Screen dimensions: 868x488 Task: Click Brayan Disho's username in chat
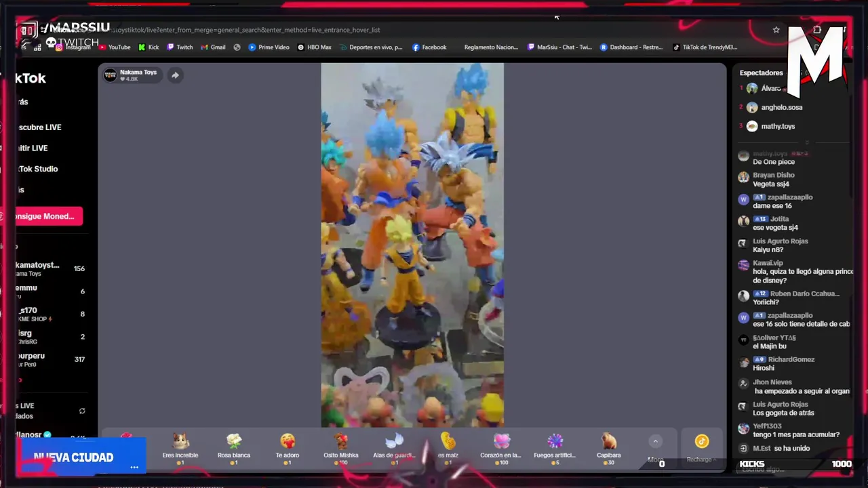coord(773,175)
